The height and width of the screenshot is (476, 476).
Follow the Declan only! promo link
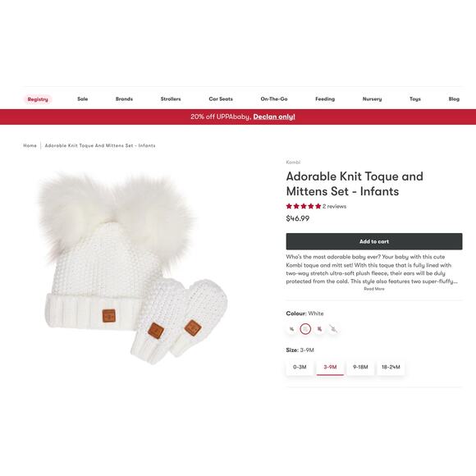coord(274,117)
